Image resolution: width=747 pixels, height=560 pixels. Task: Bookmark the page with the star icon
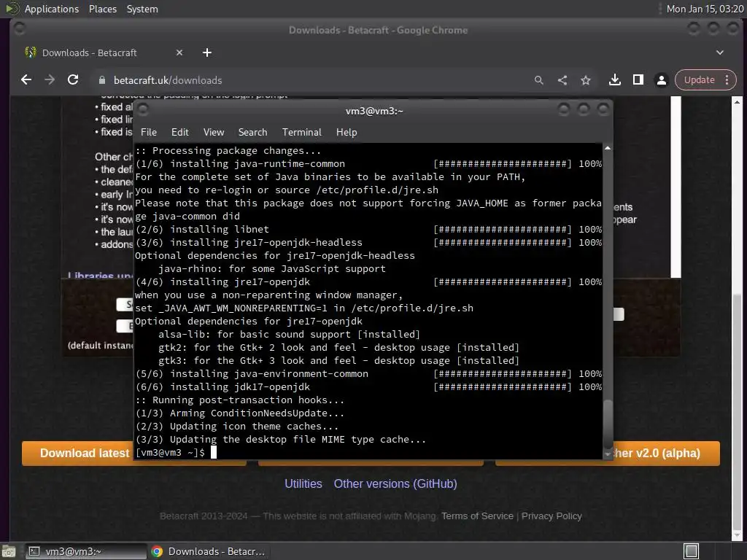(x=586, y=80)
